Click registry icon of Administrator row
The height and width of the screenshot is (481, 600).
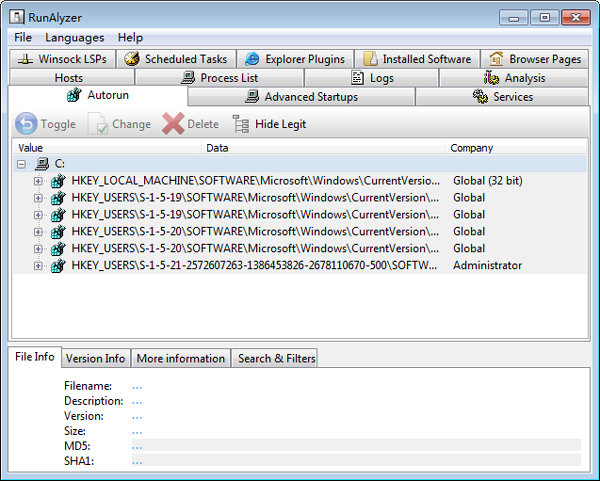59,265
